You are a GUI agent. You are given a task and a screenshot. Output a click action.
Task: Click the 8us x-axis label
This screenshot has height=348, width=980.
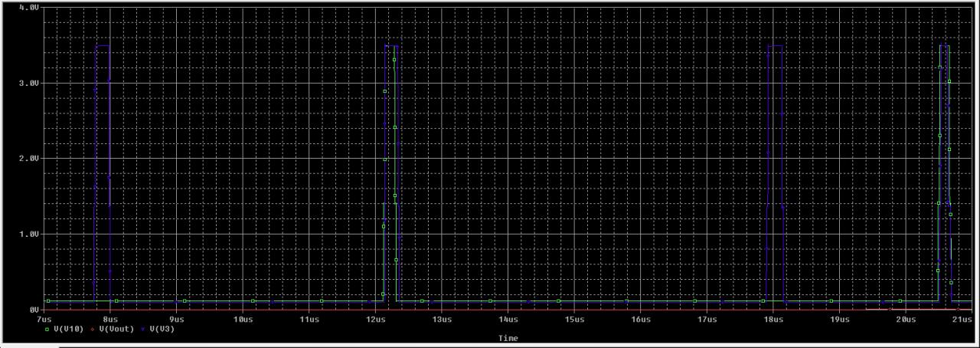[110, 319]
